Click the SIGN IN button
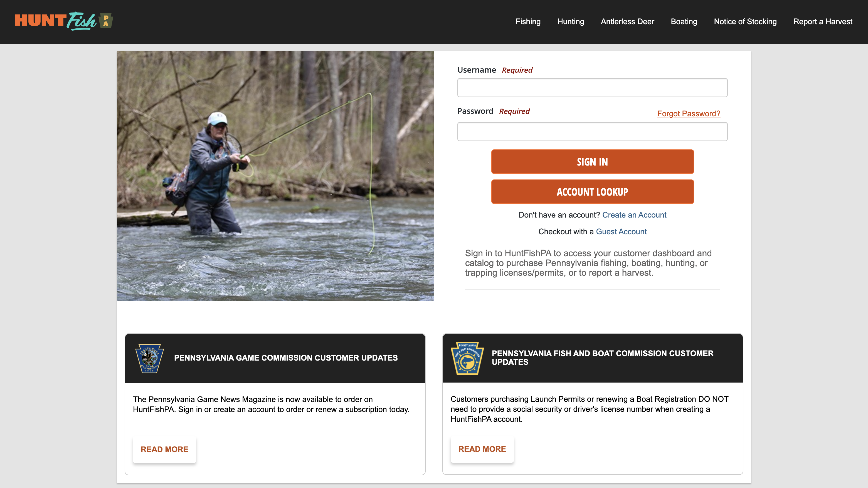 (x=592, y=162)
